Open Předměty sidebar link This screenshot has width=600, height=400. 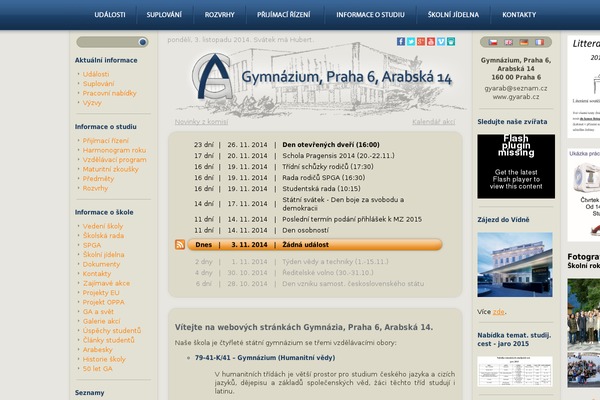pos(98,179)
